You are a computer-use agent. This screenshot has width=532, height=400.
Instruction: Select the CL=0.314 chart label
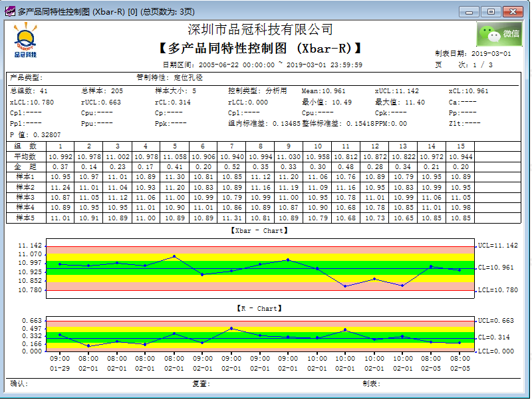[493, 337]
